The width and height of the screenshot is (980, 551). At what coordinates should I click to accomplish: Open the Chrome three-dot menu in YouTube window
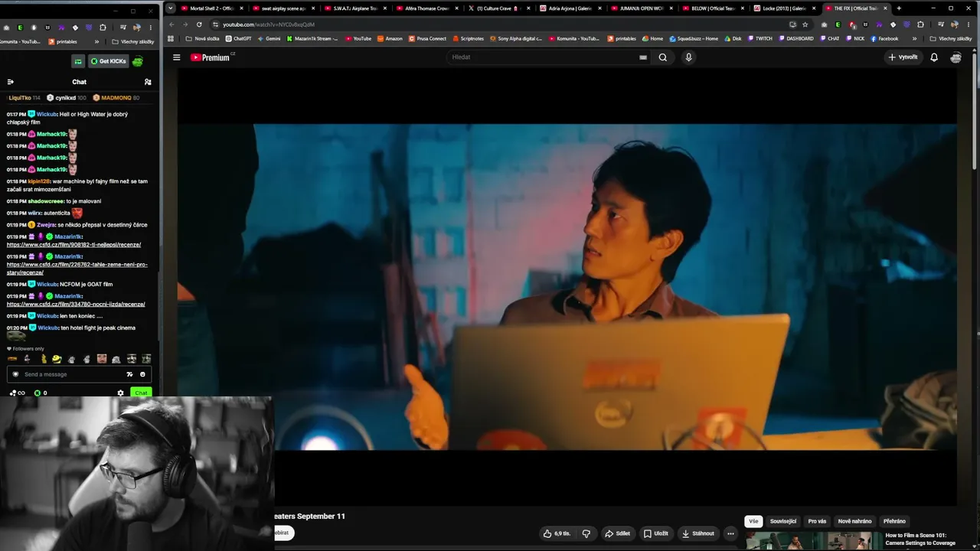(x=969, y=24)
